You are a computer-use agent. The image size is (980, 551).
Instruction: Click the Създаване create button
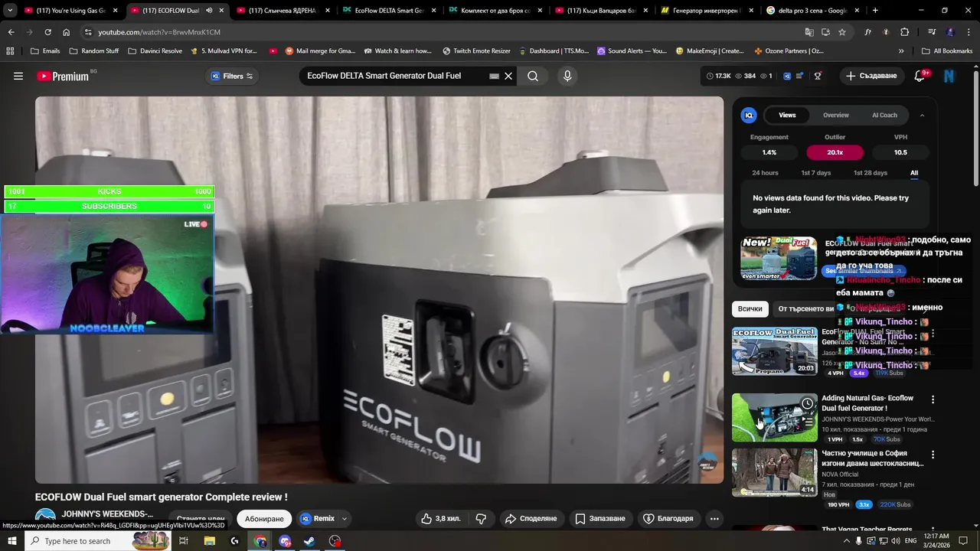[871, 76]
